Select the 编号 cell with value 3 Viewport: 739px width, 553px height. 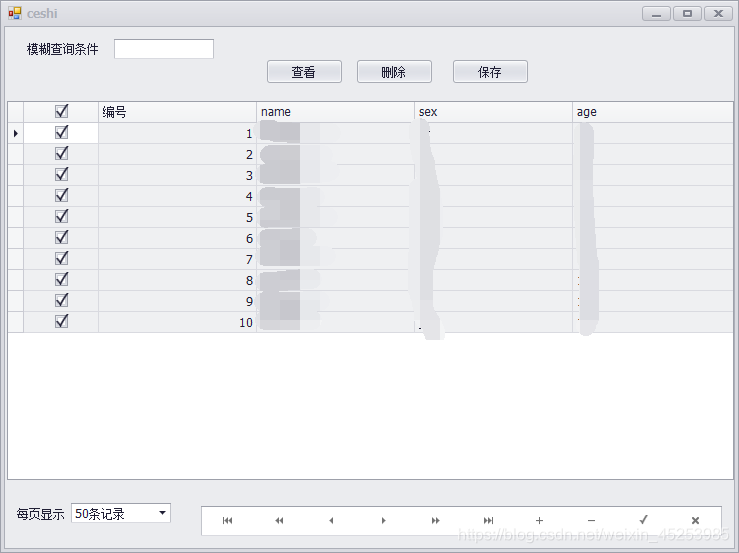point(178,175)
